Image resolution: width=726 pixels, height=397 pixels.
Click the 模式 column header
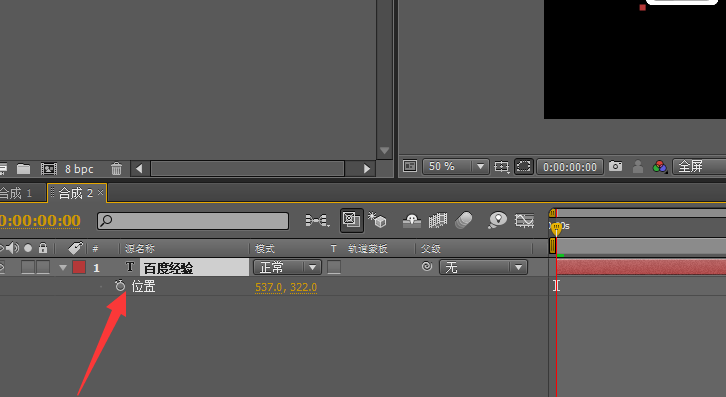point(265,249)
